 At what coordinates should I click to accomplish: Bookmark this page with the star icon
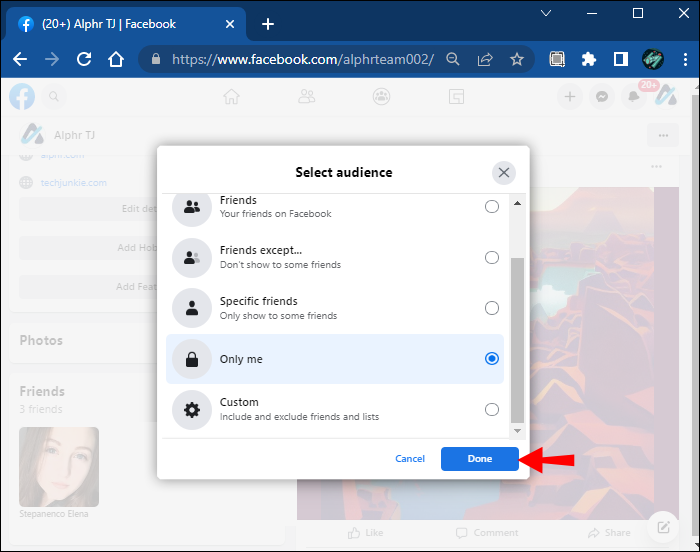(x=517, y=59)
